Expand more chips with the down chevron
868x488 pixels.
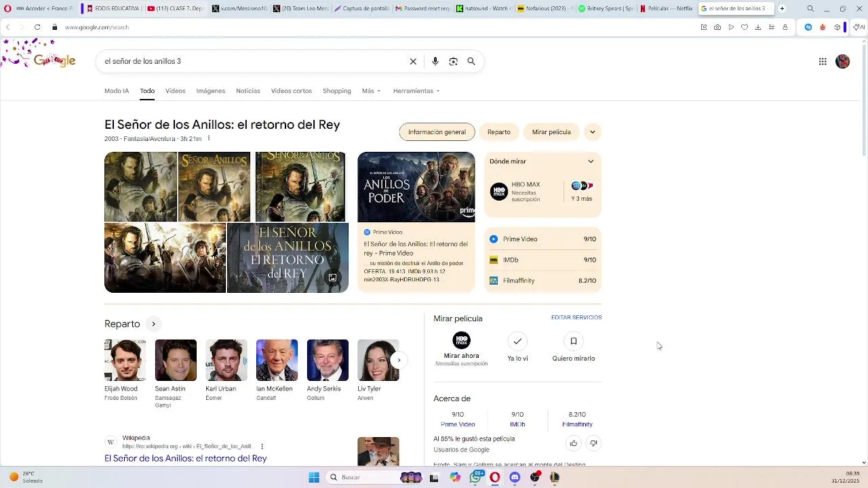(592, 132)
